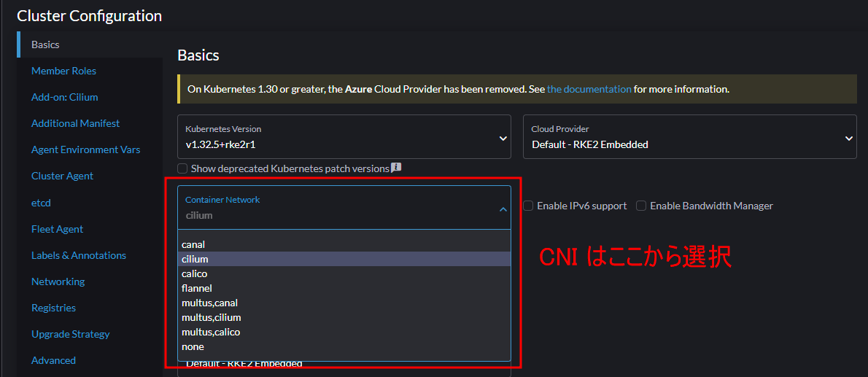Choose flannel from Container Network list

tap(344, 289)
